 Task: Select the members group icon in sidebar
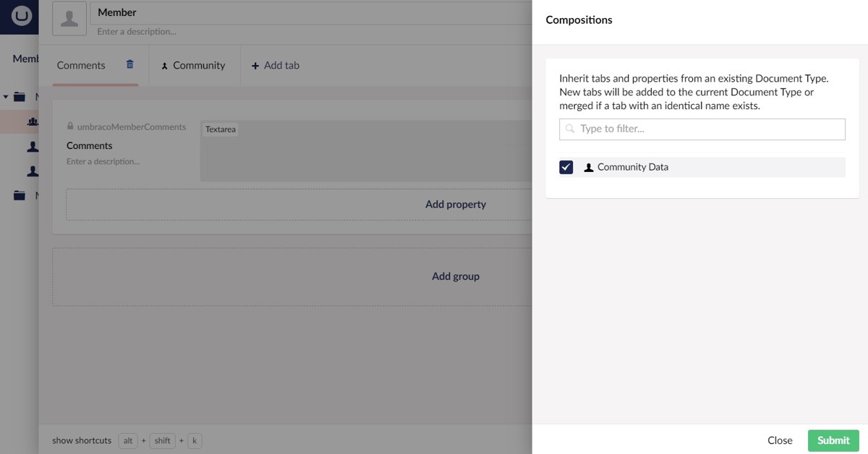32,121
